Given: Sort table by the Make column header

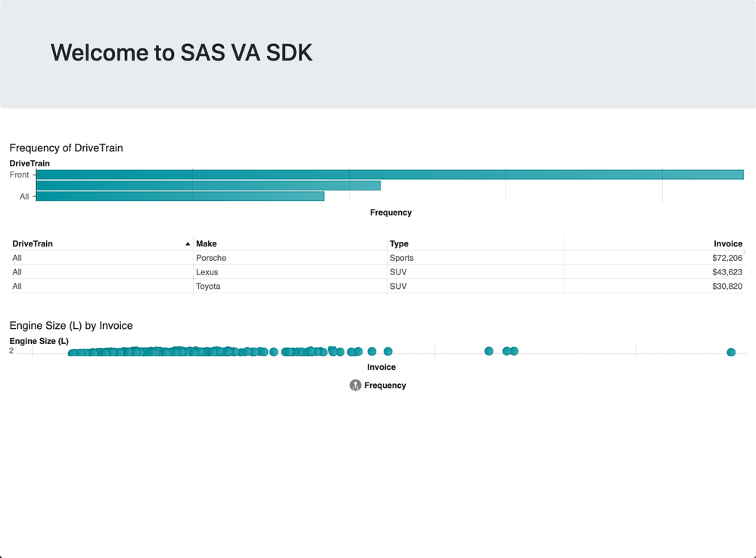Looking at the screenshot, I should tap(207, 243).
